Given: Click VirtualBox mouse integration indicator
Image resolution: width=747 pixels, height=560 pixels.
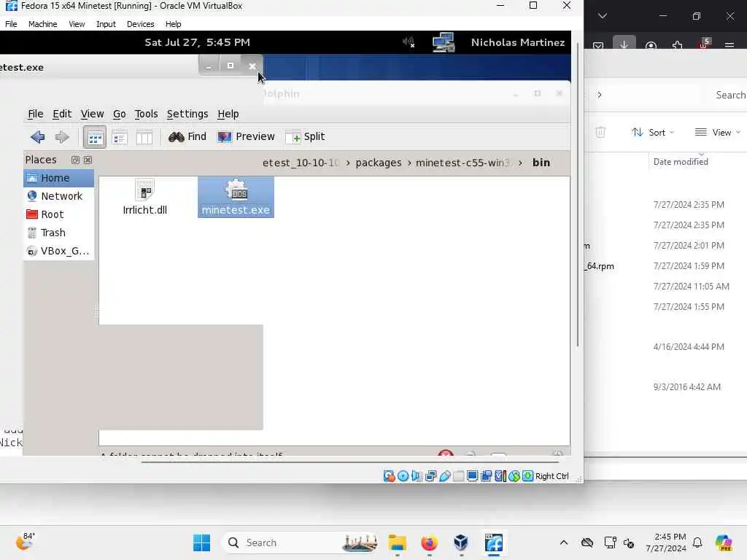Looking at the screenshot, I should pyautogui.click(x=514, y=475).
